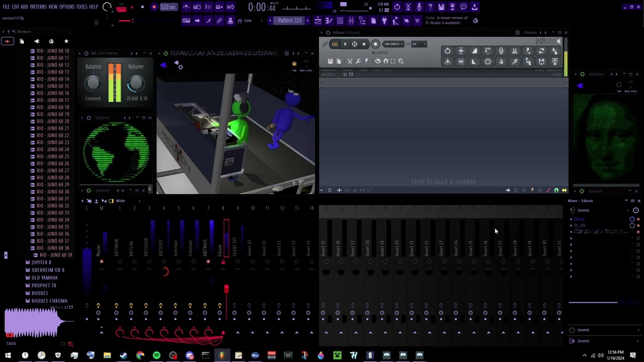Screen dimensions: 644x362
Task: Toggle the main transport record button
Action: [x=154, y=7]
